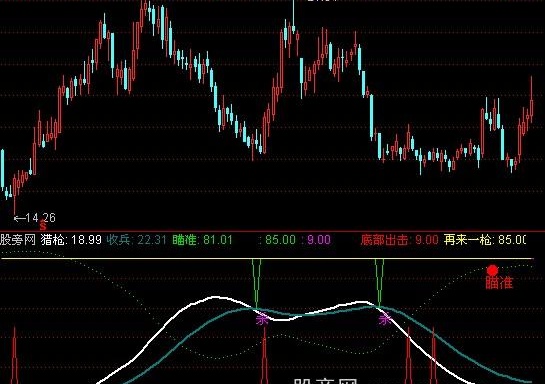Image resolution: width=545 pixels, height=384 pixels.
Task: Click the right purple 杀 signal marker
Action: [x=385, y=319]
